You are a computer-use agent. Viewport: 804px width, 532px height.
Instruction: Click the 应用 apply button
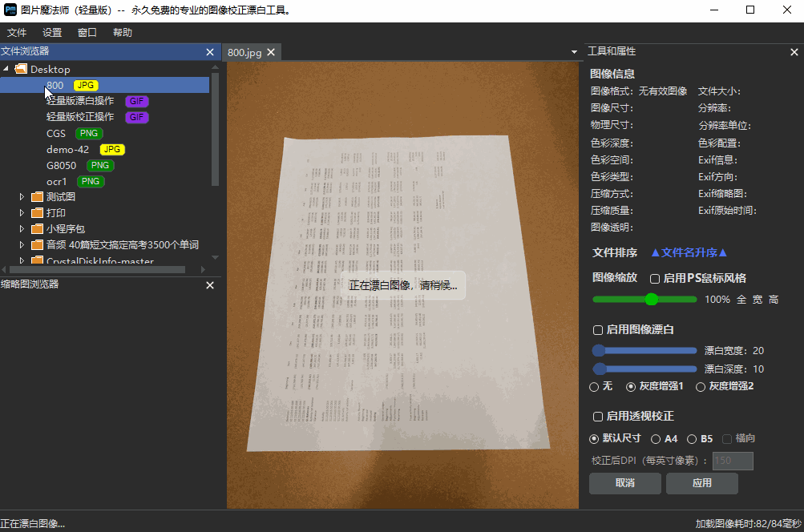point(701,483)
